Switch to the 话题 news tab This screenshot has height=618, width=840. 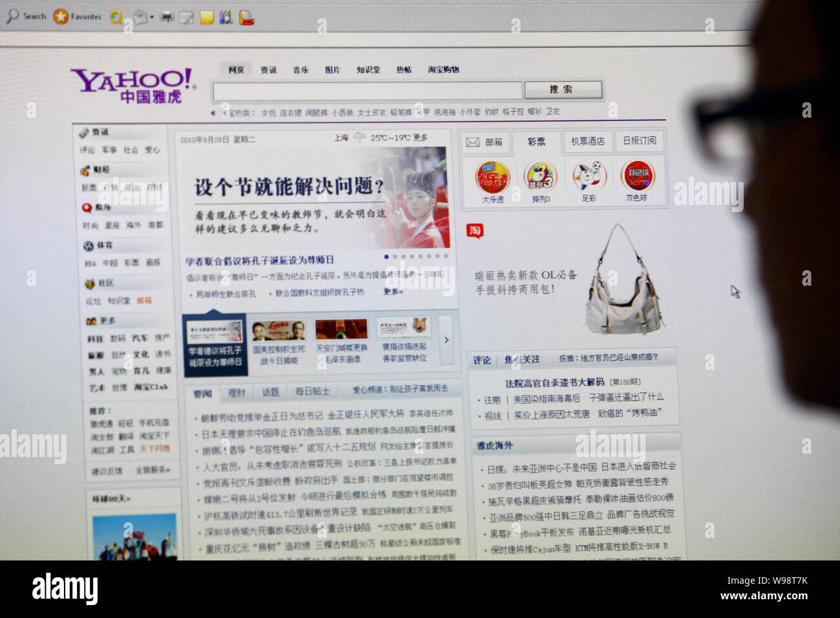[270, 392]
